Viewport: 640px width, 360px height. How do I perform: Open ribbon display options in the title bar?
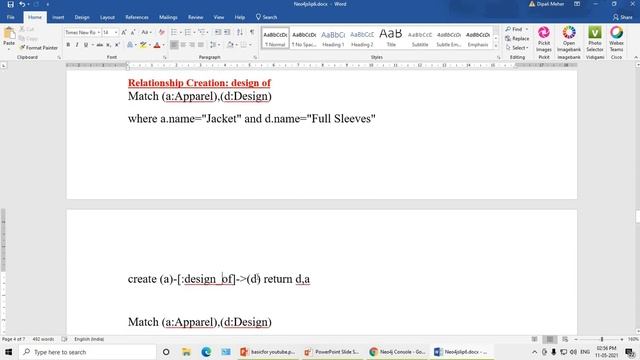[x=577, y=4]
